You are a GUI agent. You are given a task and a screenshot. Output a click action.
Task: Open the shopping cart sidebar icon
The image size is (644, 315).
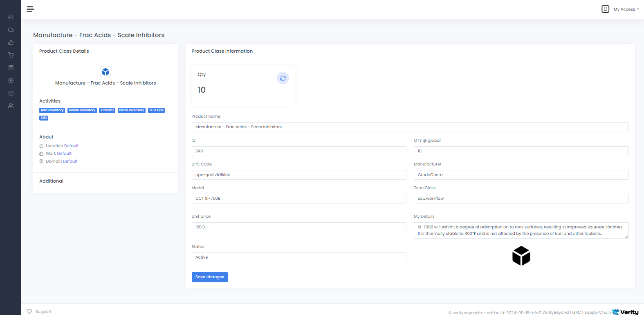click(x=11, y=55)
